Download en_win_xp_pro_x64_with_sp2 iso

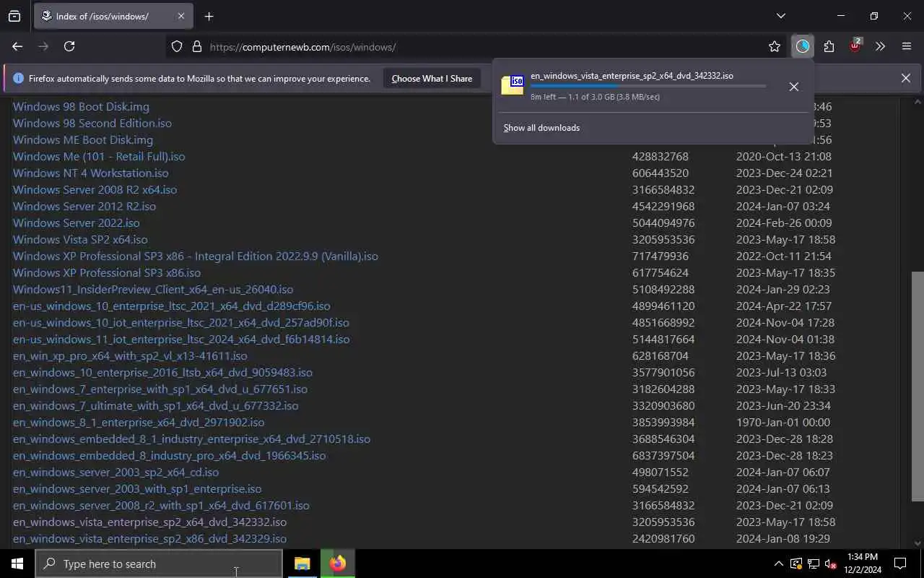point(130,355)
